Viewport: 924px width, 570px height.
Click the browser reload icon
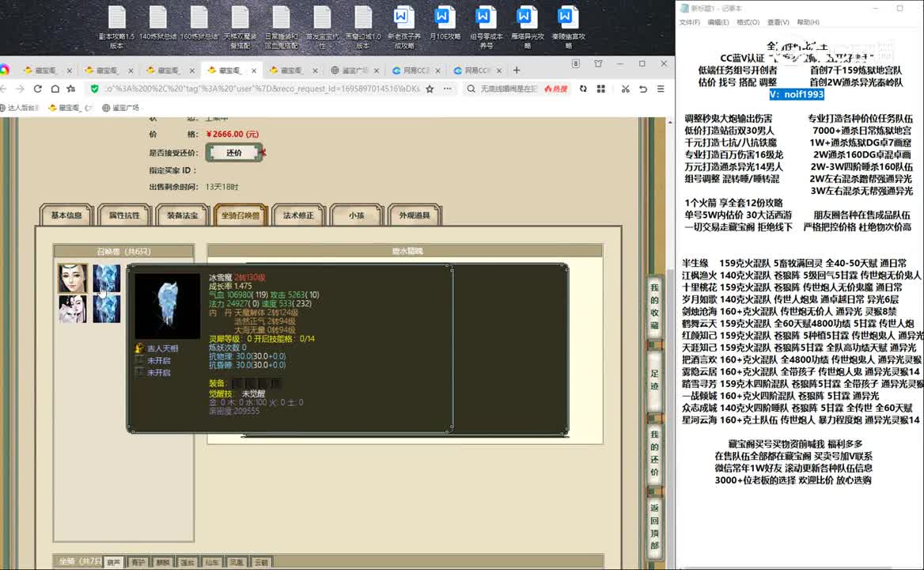(x=38, y=89)
